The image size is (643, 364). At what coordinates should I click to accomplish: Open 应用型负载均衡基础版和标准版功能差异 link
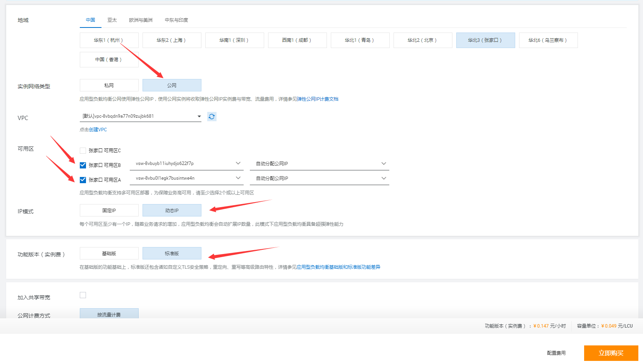[339, 267]
